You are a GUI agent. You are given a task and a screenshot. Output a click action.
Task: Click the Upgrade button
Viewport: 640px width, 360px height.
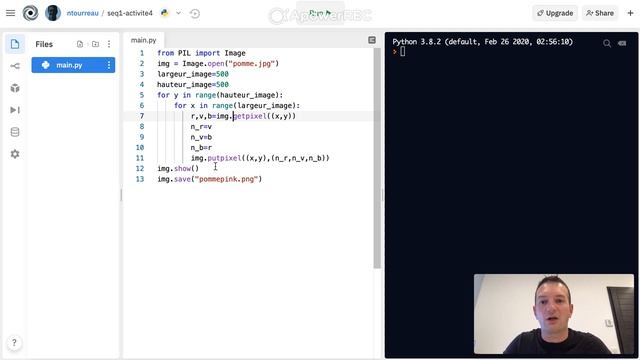click(x=555, y=13)
